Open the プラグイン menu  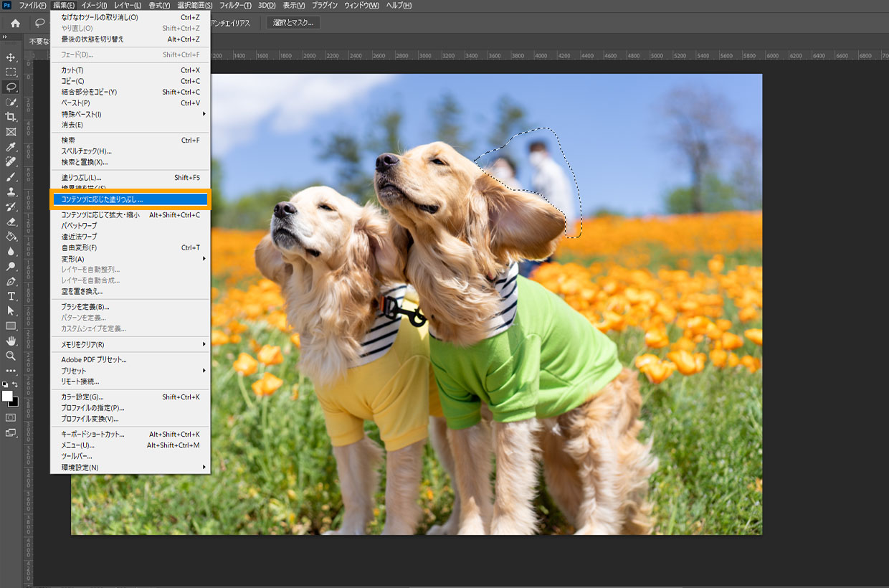click(x=325, y=5)
